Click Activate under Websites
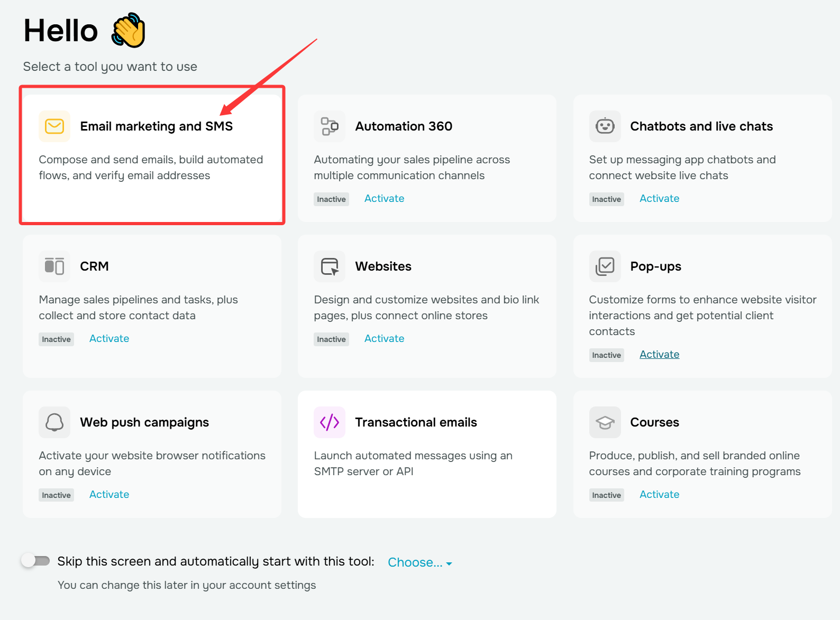840x620 pixels. [384, 339]
